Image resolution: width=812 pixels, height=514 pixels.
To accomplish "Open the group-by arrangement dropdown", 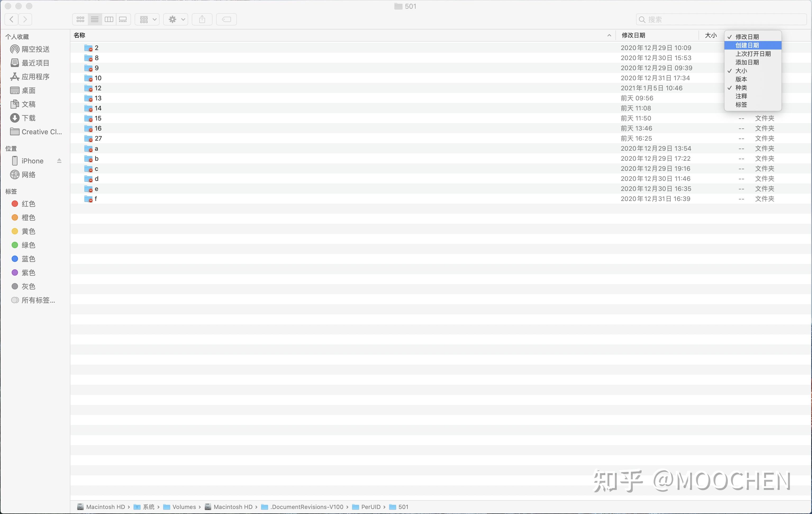I will [x=147, y=20].
